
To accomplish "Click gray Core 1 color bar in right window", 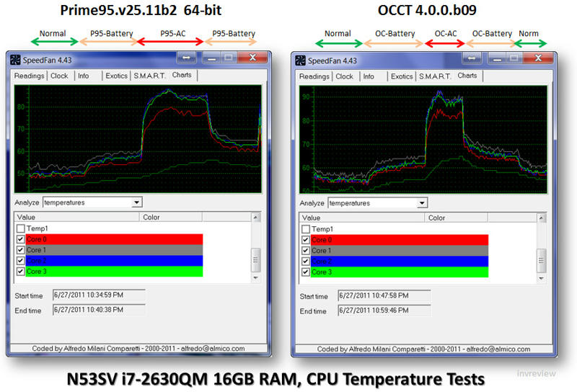I will [x=400, y=251].
